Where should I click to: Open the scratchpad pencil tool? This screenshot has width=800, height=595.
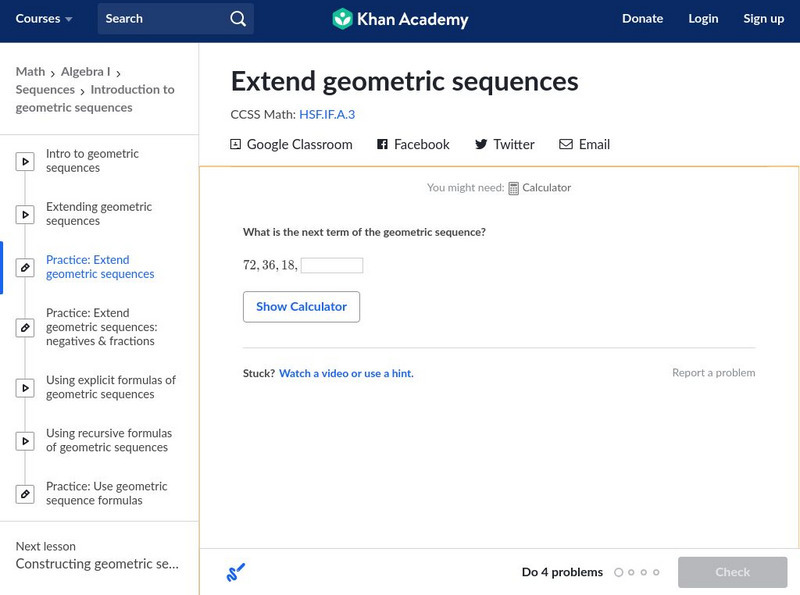tap(236, 573)
